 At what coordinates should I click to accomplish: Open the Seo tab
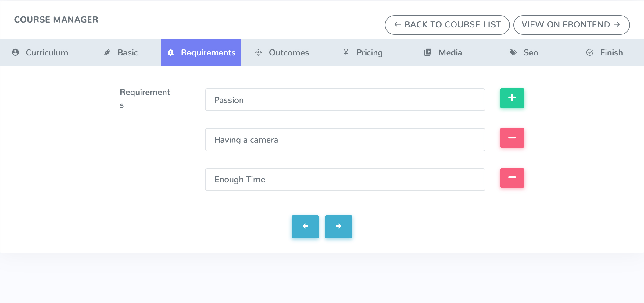tap(531, 53)
